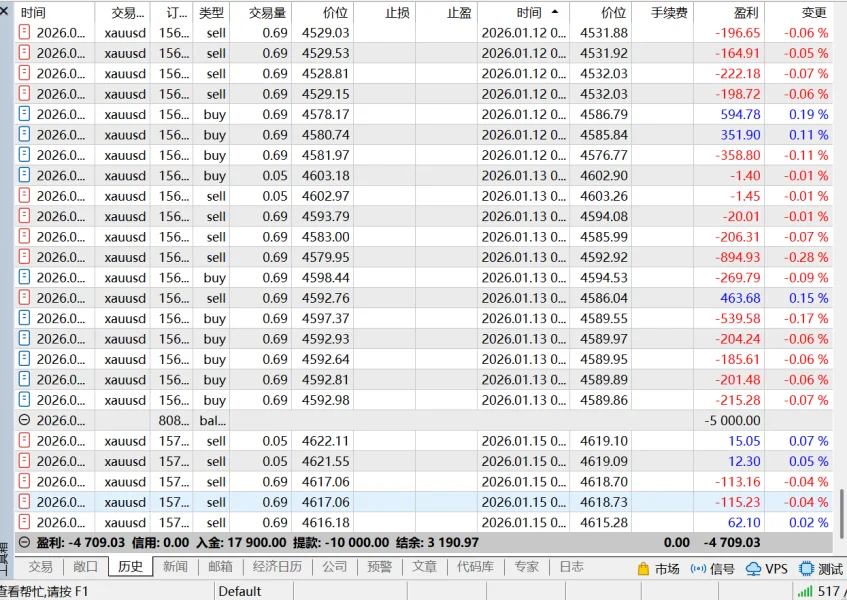Open the 文章 tab

tap(425, 567)
